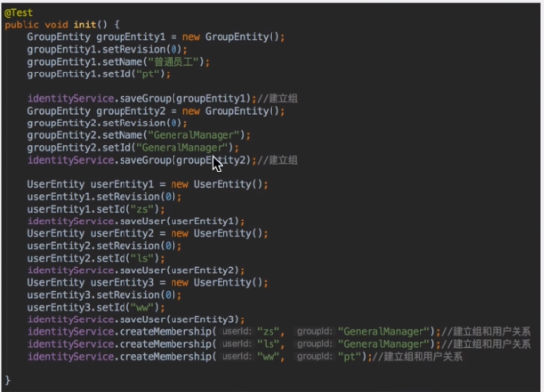This screenshot has height=392, width=544.
Task: Click createMembership call with userId "ls"
Action: tap(279, 344)
